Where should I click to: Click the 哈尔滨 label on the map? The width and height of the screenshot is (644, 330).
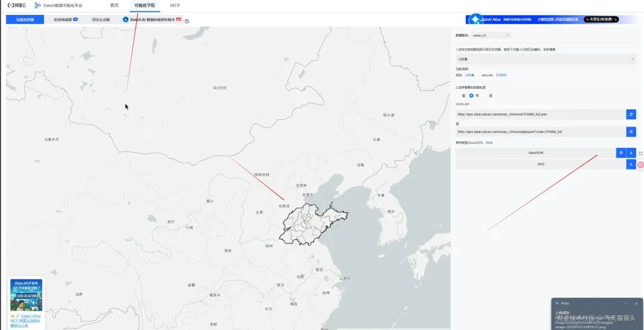pyautogui.click(x=389, y=115)
